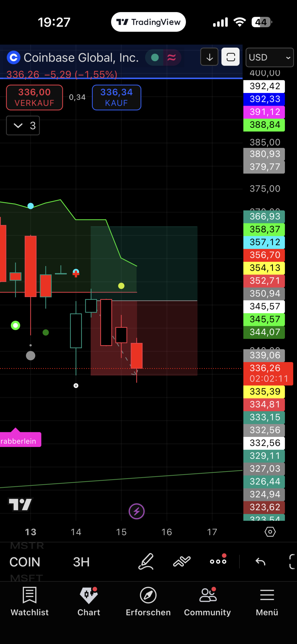Open chart settings hexagon icon
The height and width of the screenshot is (644, 297).
[x=270, y=532]
